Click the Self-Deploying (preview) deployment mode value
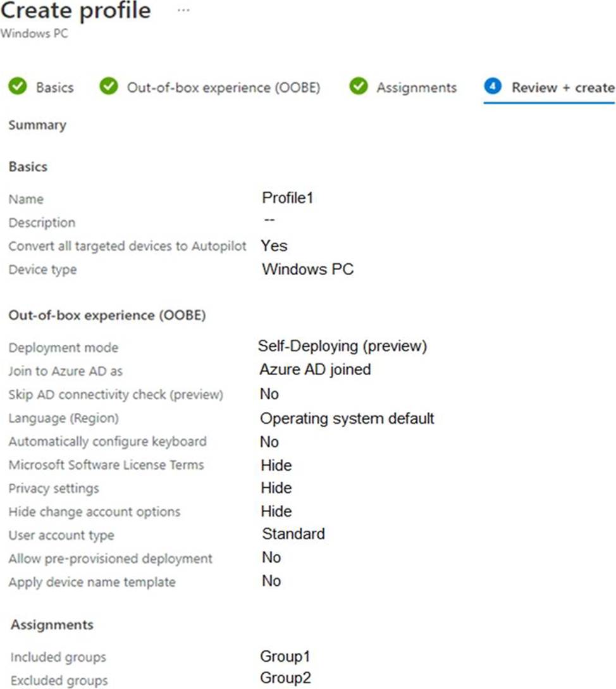Image resolution: width=616 pixels, height=689 pixels. [x=342, y=346]
